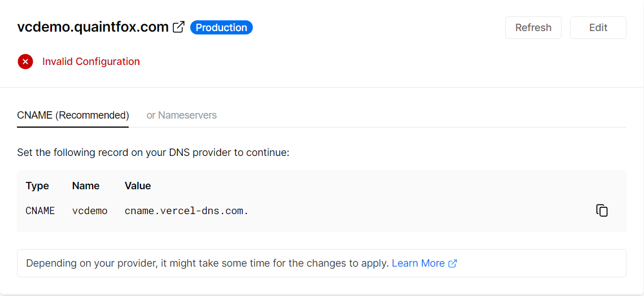Click the external link icon after Learn More
This screenshot has height=296, width=644.
tap(453, 263)
